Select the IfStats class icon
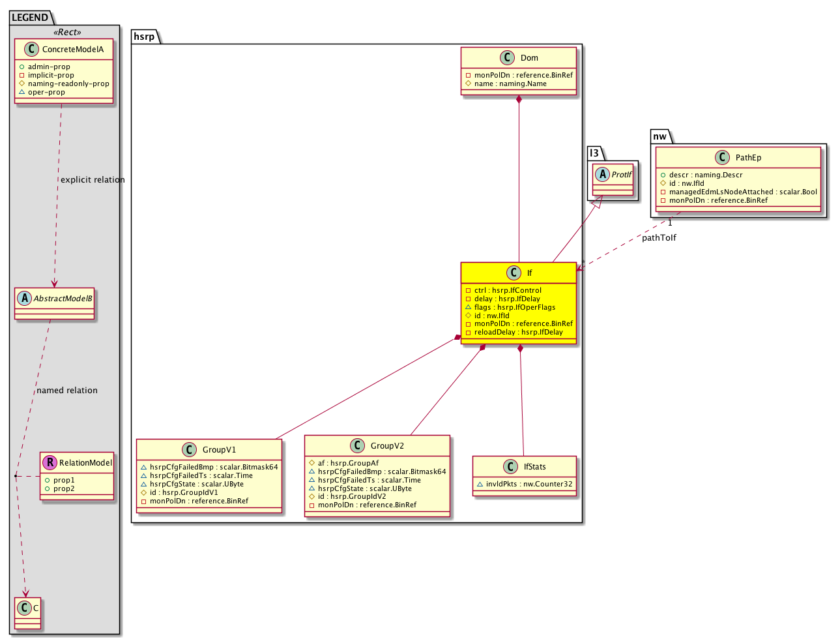840x641 pixels. coord(510,466)
